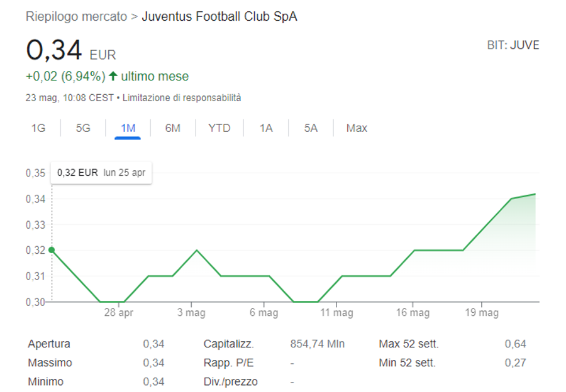This screenshot has width=566, height=392.
Task: Switch chart to 6M range
Action: pos(172,128)
